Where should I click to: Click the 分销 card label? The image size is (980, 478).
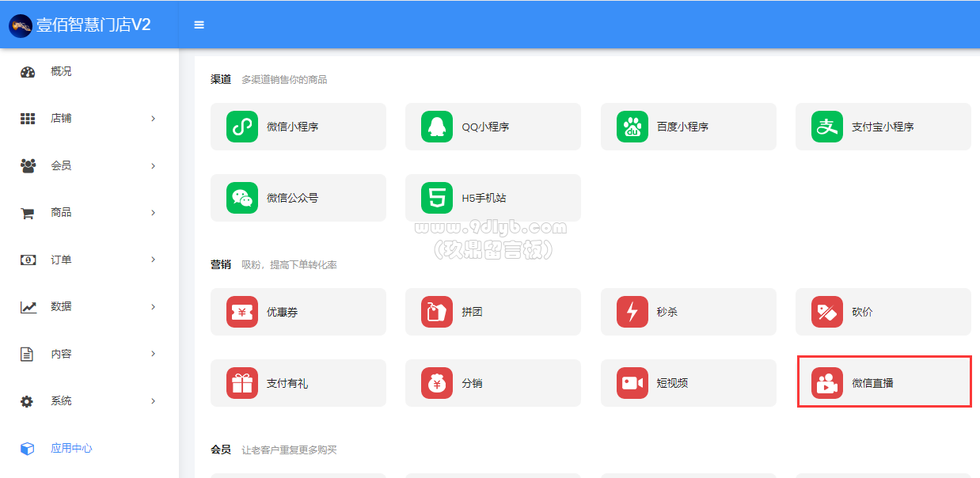[472, 383]
